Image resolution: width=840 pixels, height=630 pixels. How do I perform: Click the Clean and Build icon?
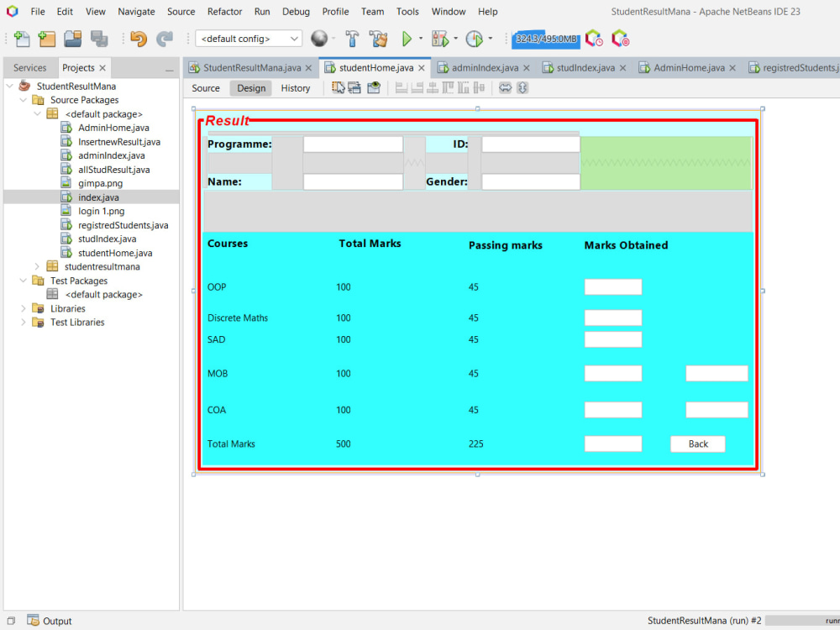tap(379, 39)
